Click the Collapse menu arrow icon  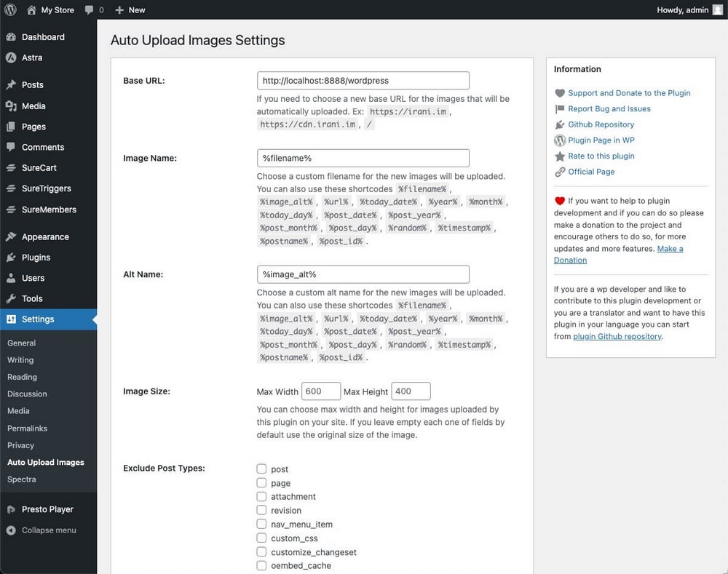click(11, 530)
